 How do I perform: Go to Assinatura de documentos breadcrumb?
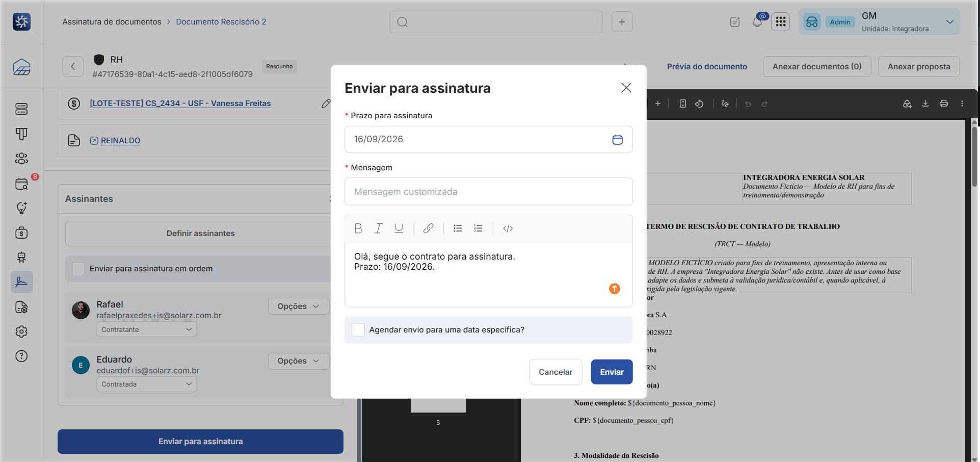112,21
